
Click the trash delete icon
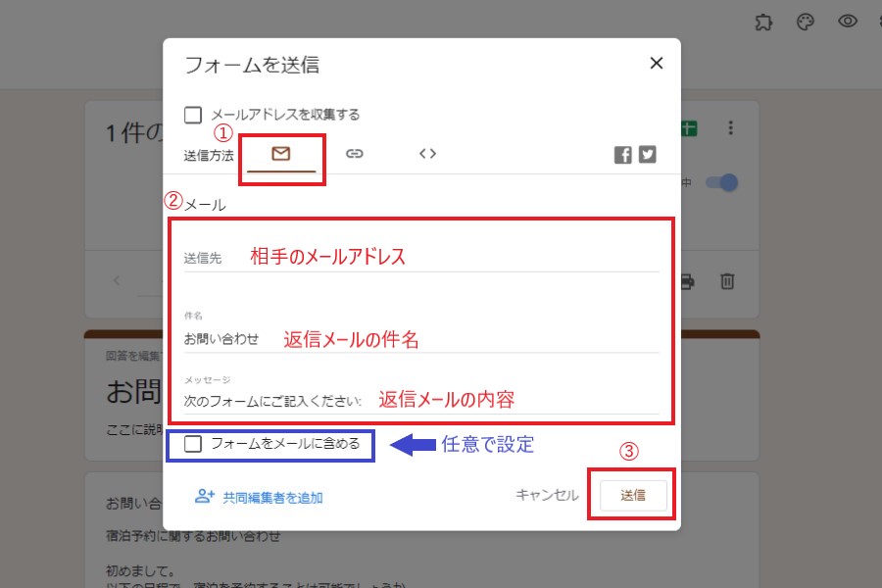pos(727,281)
